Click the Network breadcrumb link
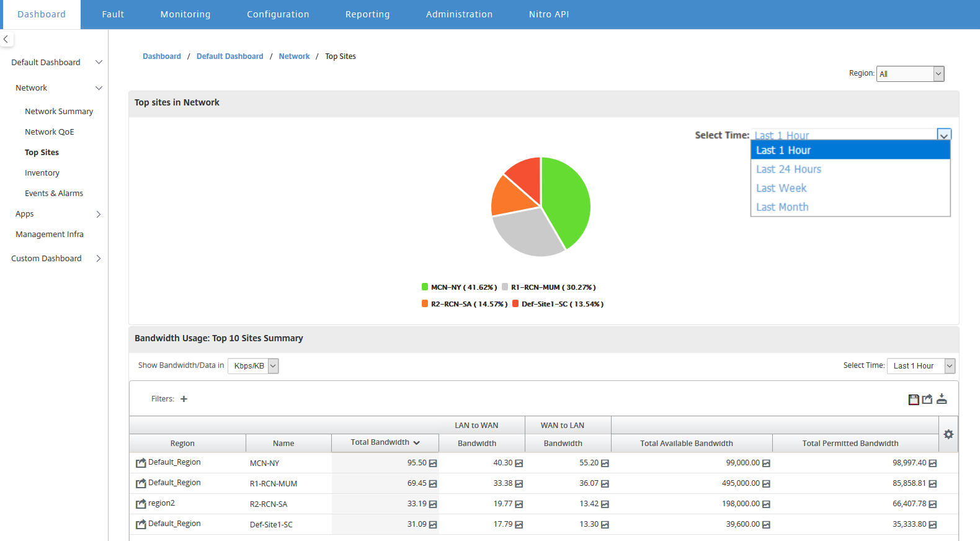The image size is (980, 541). pos(294,56)
